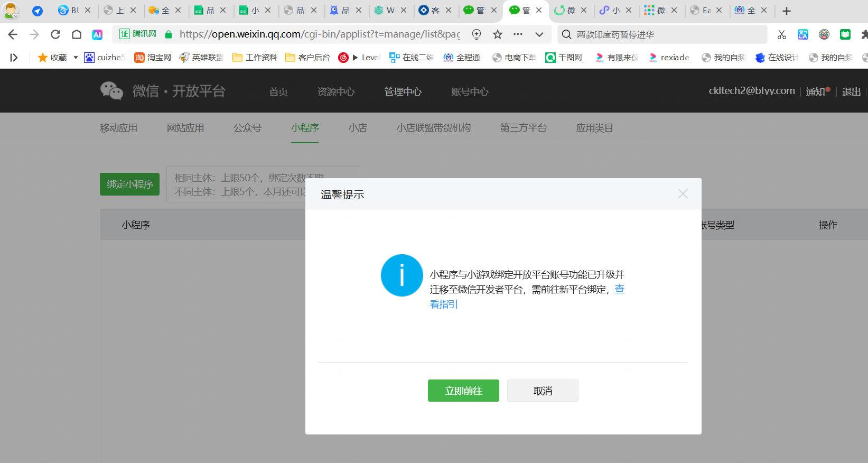The image size is (868, 463).
Task: Select the 小程序 tab
Action: pyautogui.click(x=305, y=128)
